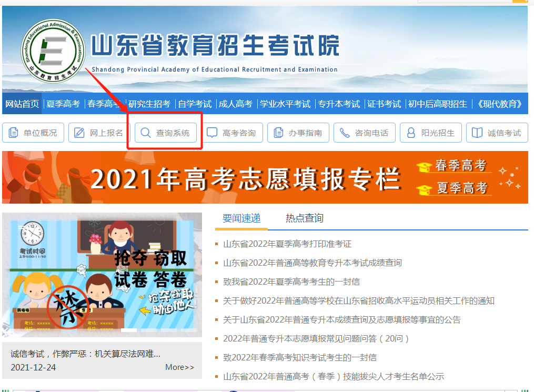Open the 夏季高考 navigation menu
This screenshot has width=534, height=392.
pos(62,104)
